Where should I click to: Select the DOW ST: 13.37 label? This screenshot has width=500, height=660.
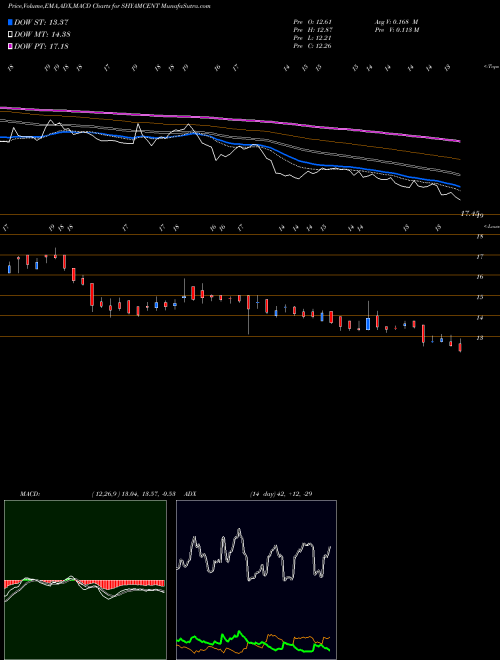pos(41,22)
